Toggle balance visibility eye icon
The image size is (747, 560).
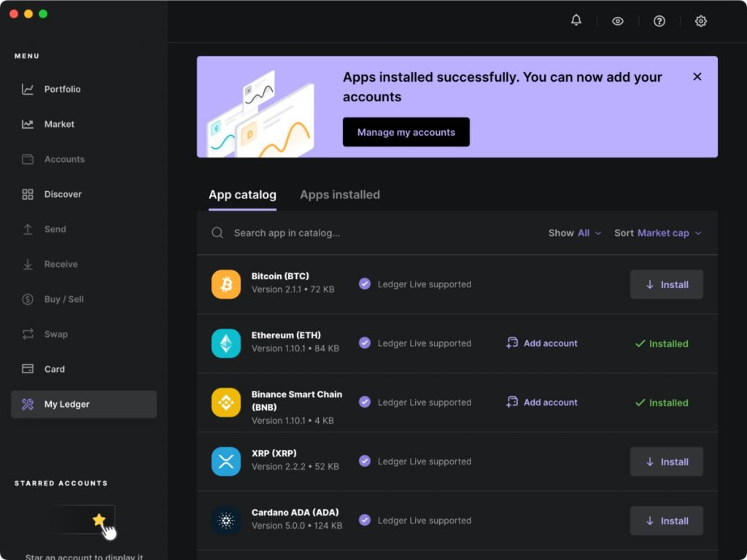tap(617, 21)
